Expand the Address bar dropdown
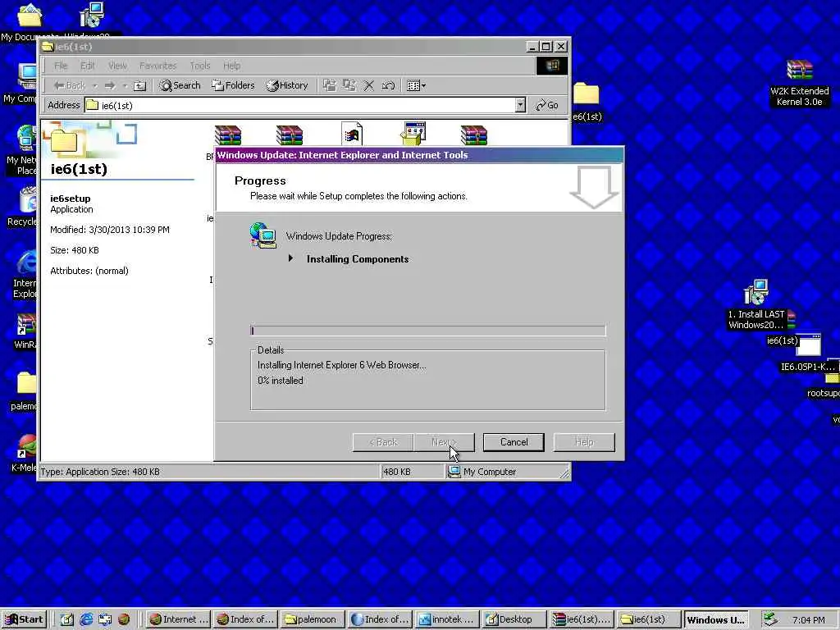The width and height of the screenshot is (840, 630). (x=520, y=106)
